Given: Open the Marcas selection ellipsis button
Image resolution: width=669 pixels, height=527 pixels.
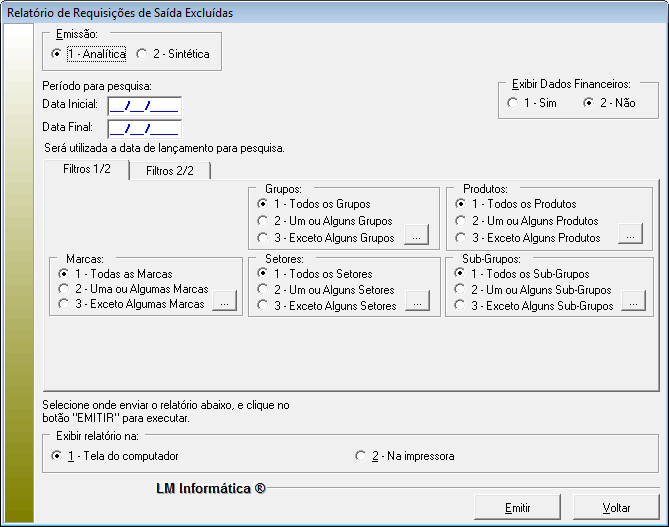Looking at the screenshot, I should [226, 303].
